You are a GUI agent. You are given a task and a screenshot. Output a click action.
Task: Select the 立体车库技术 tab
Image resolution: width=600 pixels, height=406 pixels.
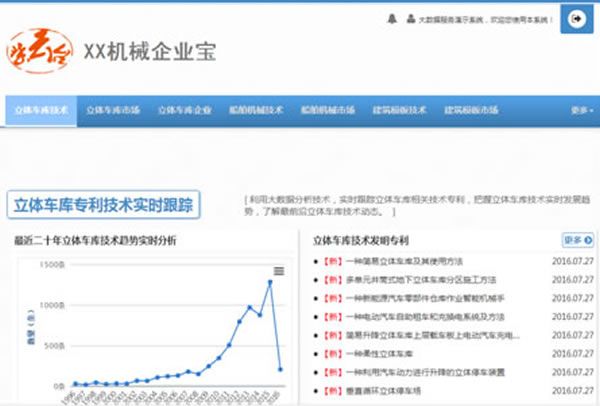coord(41,110)
